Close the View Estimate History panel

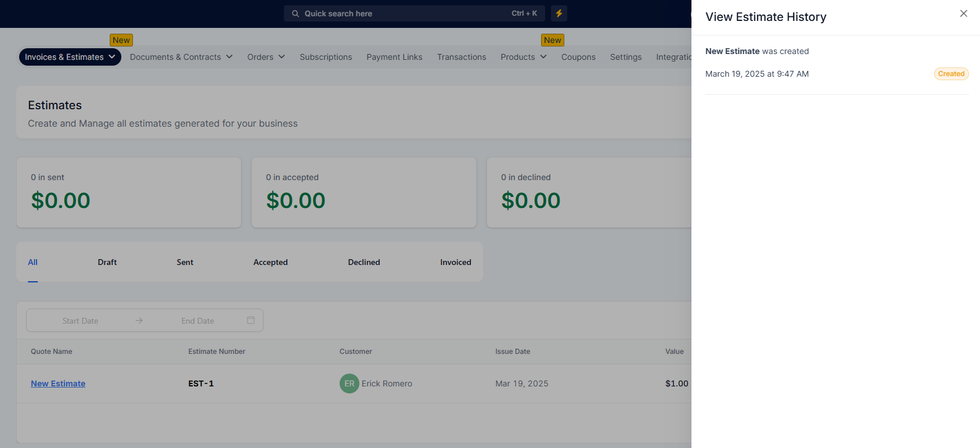point(964,13)
